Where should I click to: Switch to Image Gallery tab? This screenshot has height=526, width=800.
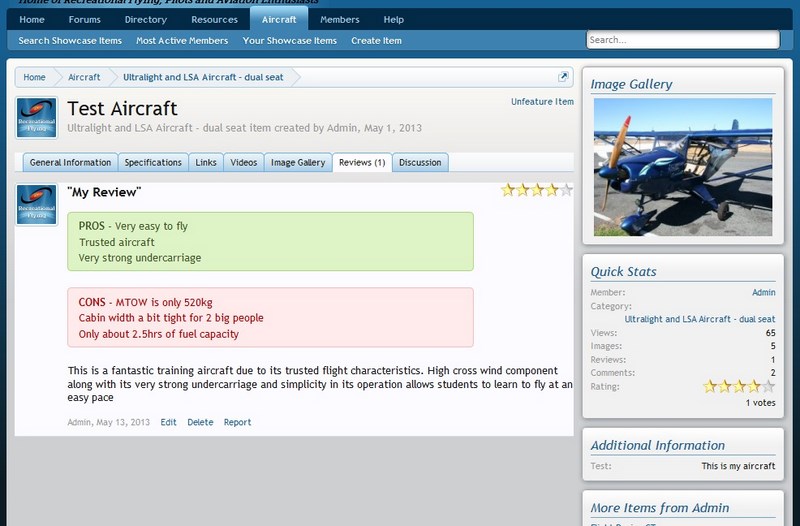[x=298, y=162]
